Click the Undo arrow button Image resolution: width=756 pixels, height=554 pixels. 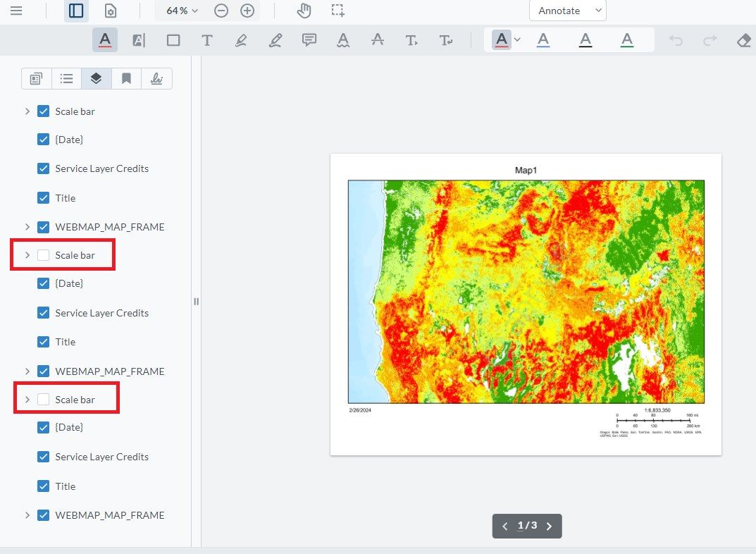[676, 40]
